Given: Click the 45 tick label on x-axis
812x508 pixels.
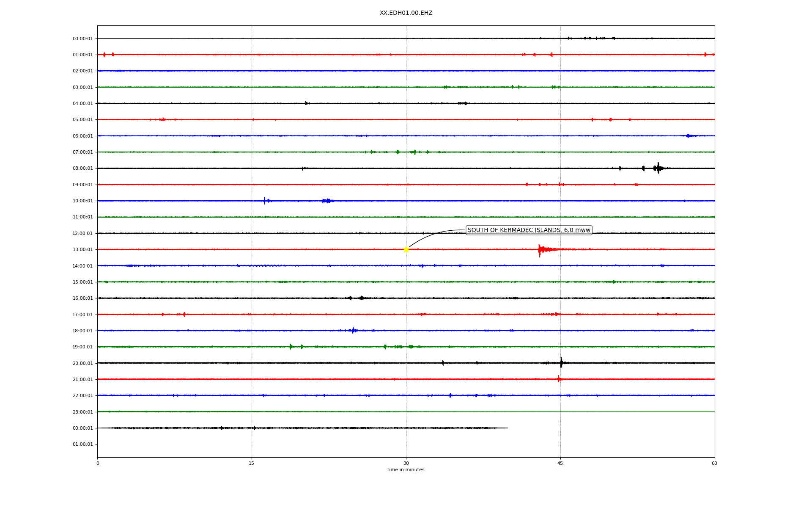Looking at the screenshot, I should pyautogui.click(x=560, y=464).
